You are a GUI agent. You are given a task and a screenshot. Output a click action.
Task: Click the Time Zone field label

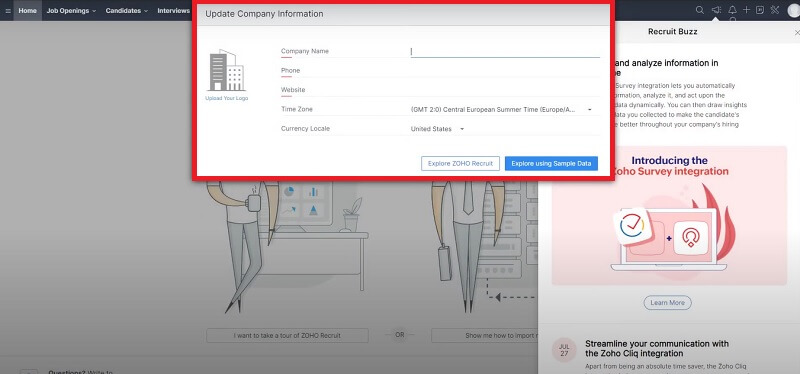(297, 109)
